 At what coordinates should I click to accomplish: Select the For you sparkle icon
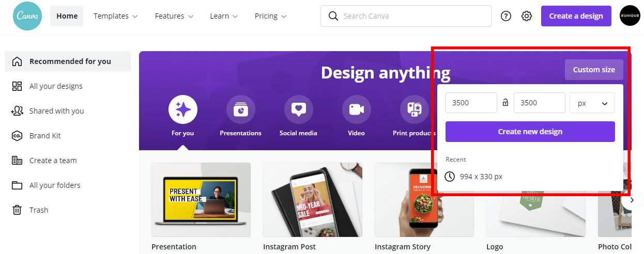click(x=183, y=109)
